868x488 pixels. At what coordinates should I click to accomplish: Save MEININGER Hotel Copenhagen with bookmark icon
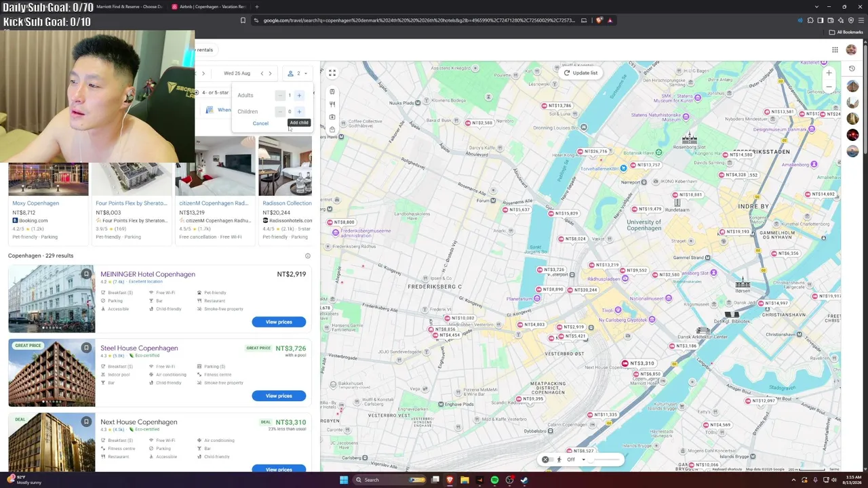86,274
